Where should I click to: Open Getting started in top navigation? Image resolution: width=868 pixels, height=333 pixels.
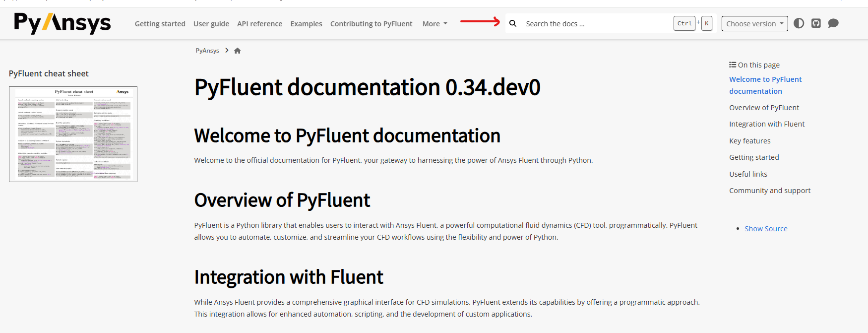click(x=160, y=24)
